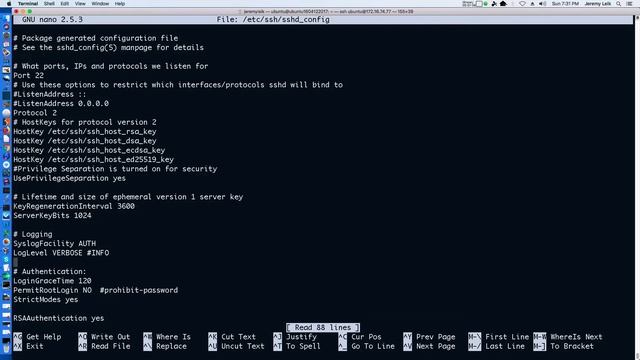
Task: Click the 'To Spell' nano shortcut
Action: 297,346
